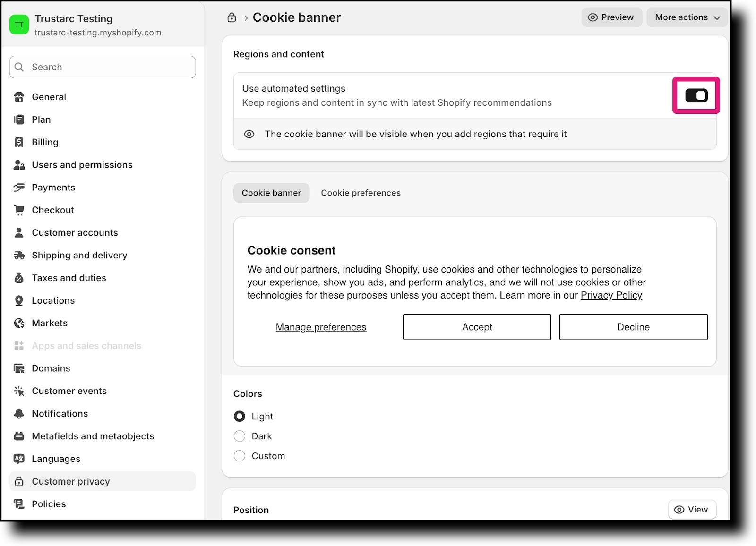This screenshot has width=756, height=546.
Task: Open Users and permissions
Action: click(103, 165)
